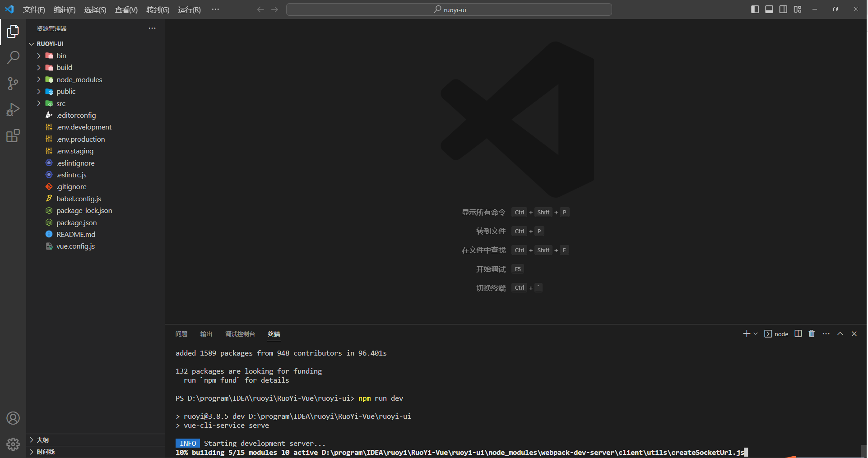Open the Explorer view in activity bar
The width and height of the screenshot is (868, 458).
pyautogui.click(x=13, y=31)
